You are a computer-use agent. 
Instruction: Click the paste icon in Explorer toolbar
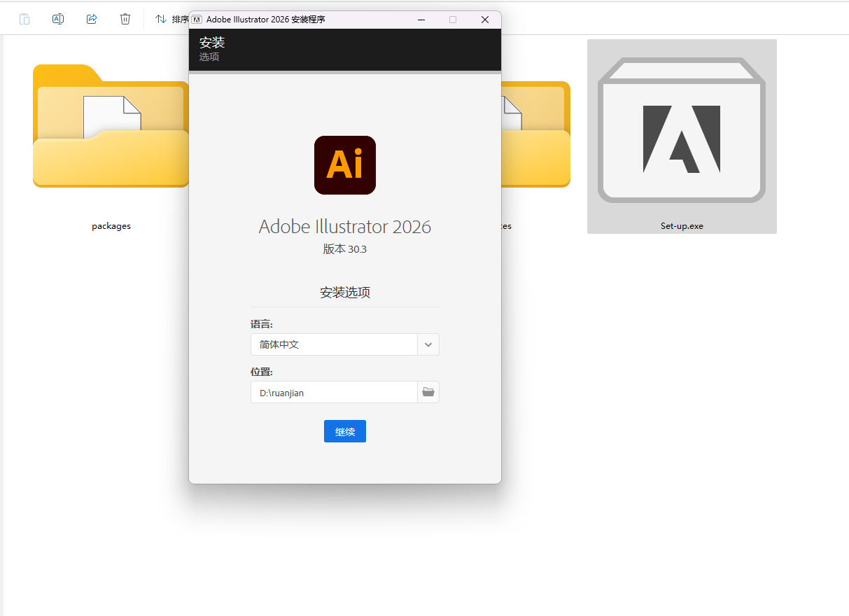coord(24,19)
